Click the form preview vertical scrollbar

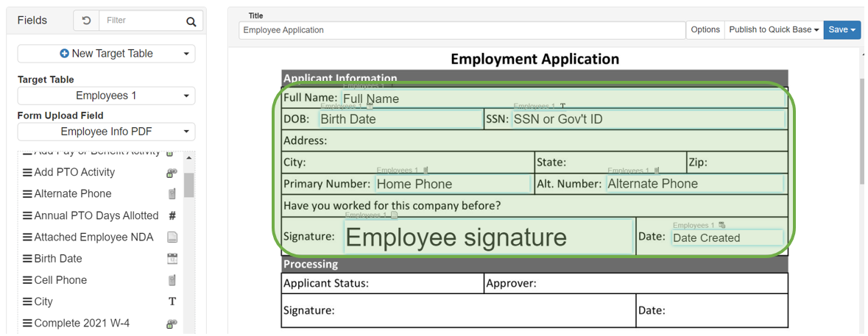862,131
